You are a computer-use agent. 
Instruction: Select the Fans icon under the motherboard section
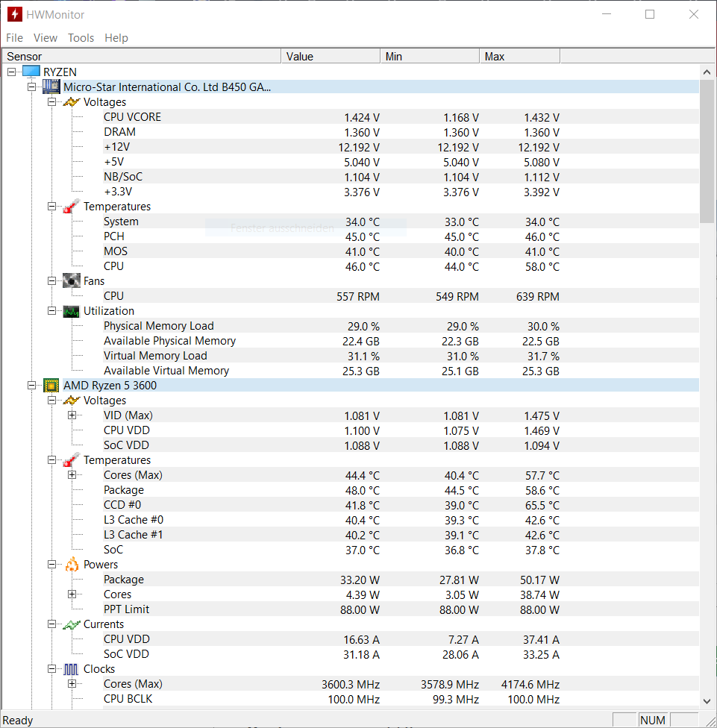71,280
